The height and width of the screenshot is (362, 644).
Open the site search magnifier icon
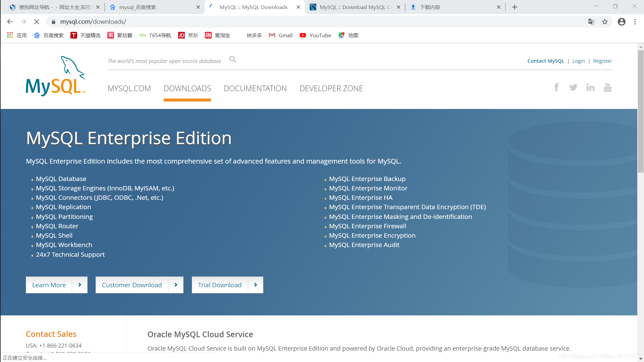point(233,60)
